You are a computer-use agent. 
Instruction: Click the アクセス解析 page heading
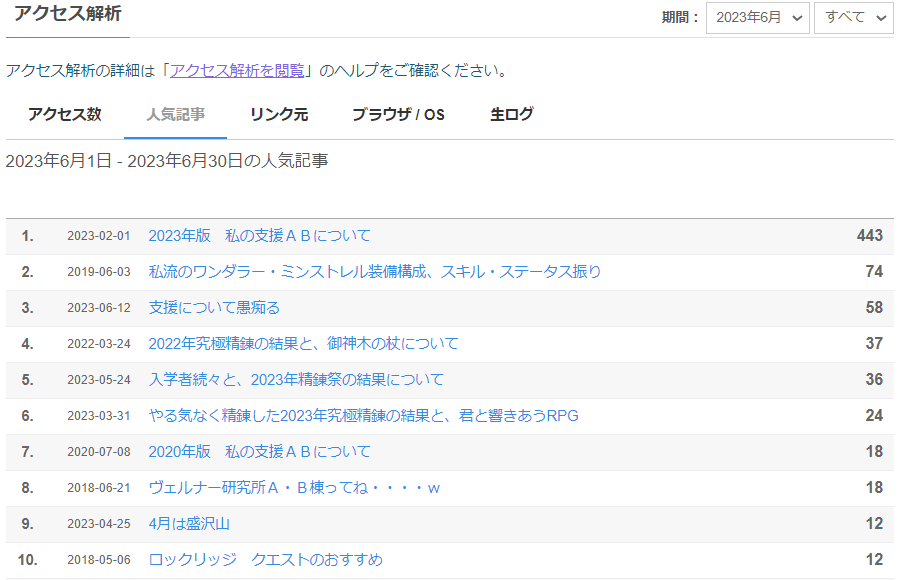pyautogui.click(x=68, y=13)
